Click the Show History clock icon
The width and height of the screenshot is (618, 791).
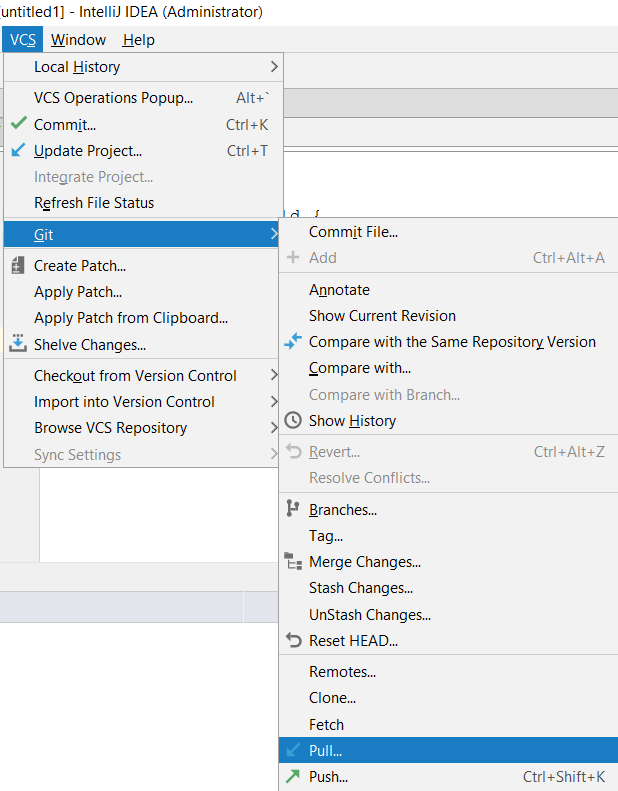pos(293,421)
